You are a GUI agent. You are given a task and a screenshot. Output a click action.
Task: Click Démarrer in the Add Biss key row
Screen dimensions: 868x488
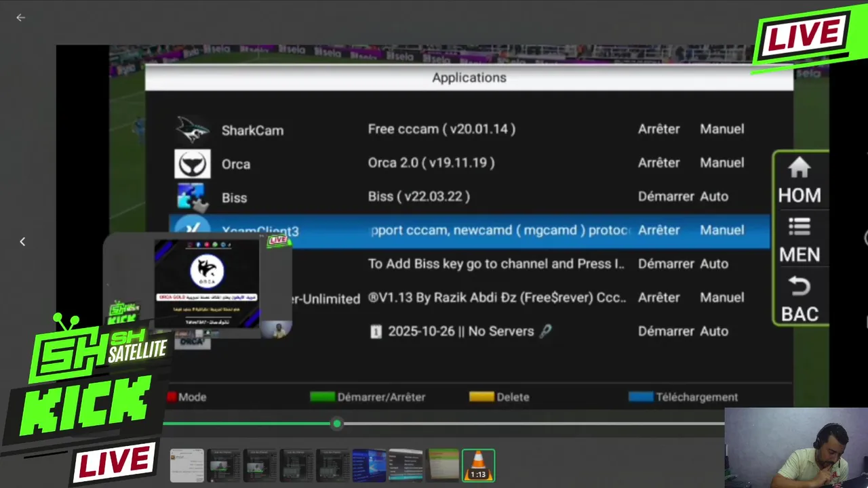point(666,264)
